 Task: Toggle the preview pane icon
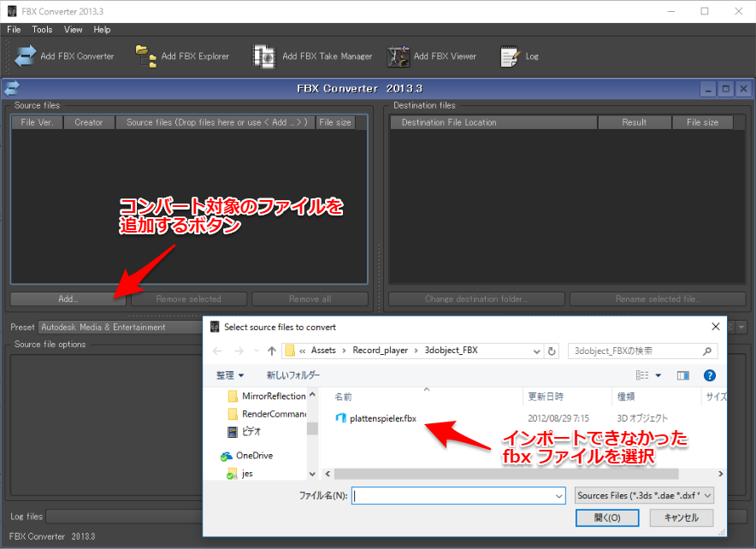point(682,375)
